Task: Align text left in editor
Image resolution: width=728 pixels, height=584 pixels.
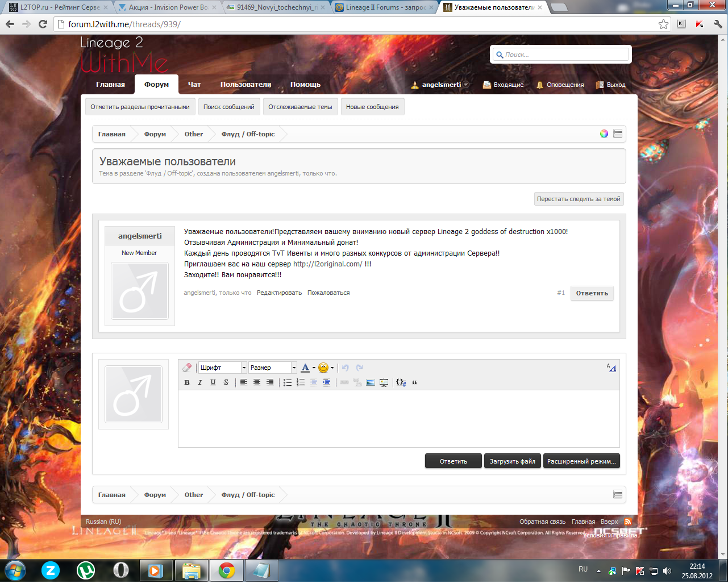Action: (243, 382)
